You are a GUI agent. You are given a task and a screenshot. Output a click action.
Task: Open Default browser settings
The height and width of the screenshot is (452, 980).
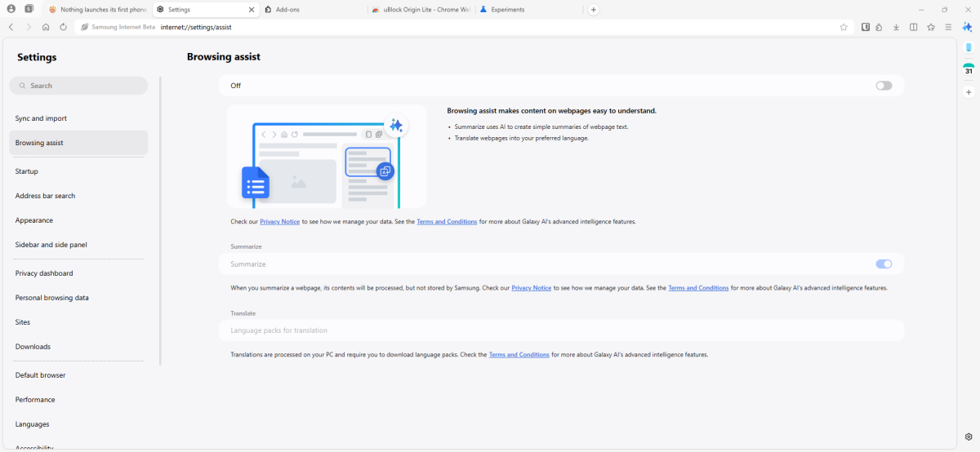click(78, 375)
